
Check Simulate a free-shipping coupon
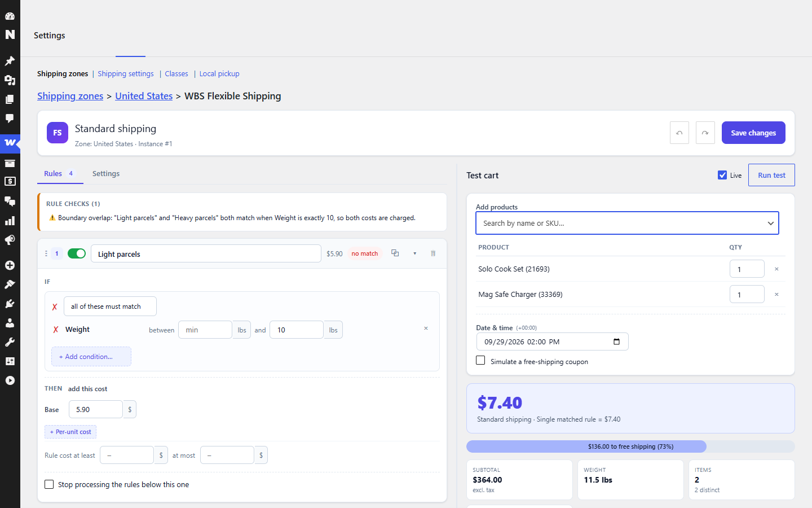[480, 361]
